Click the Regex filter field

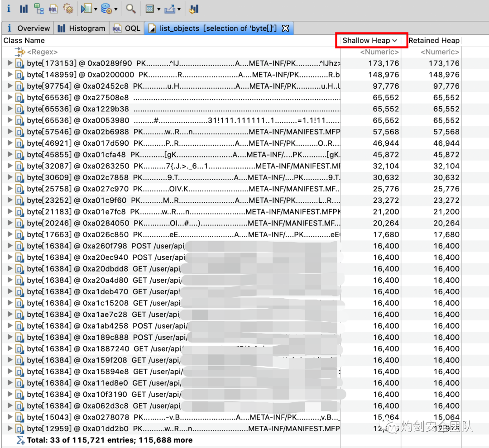coord(42,52)
